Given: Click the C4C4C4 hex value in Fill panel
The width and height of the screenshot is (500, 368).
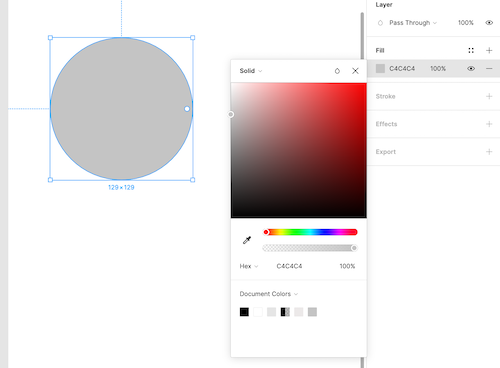Looking at the screenshot, I should click(x=402, y=68).
